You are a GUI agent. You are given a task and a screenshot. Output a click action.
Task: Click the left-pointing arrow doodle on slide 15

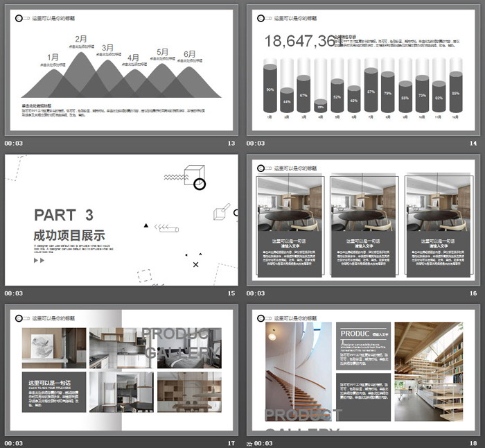tap(167, 227)
